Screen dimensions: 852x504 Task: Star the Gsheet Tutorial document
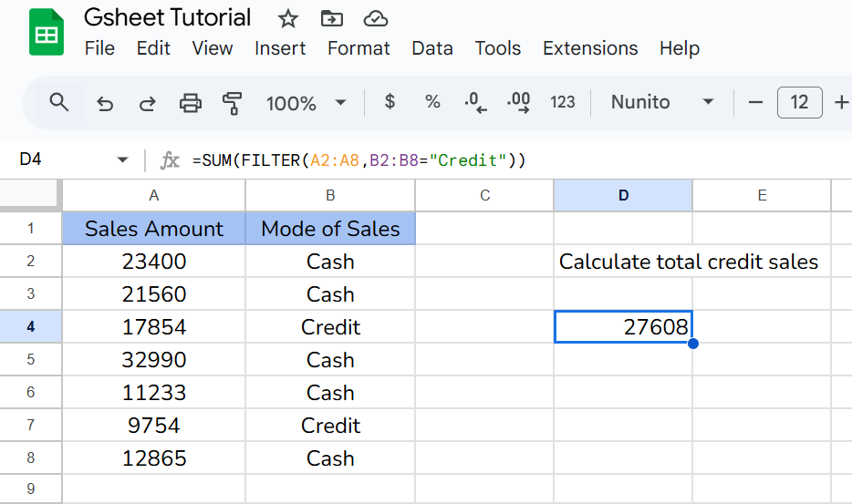(x=287, y=19)
